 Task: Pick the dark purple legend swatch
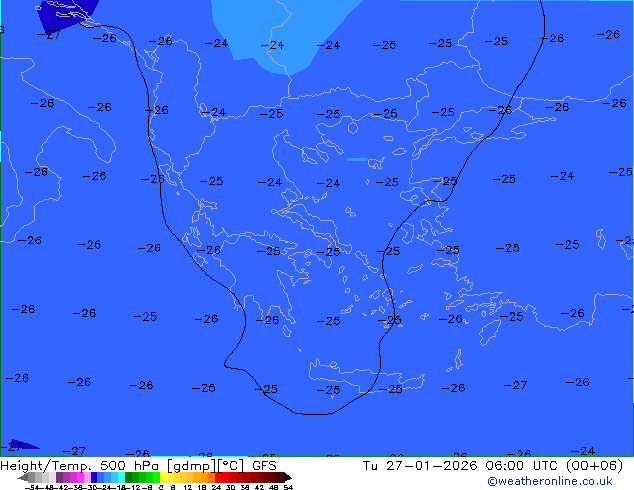pyautogui.click(x=59, y=477)
